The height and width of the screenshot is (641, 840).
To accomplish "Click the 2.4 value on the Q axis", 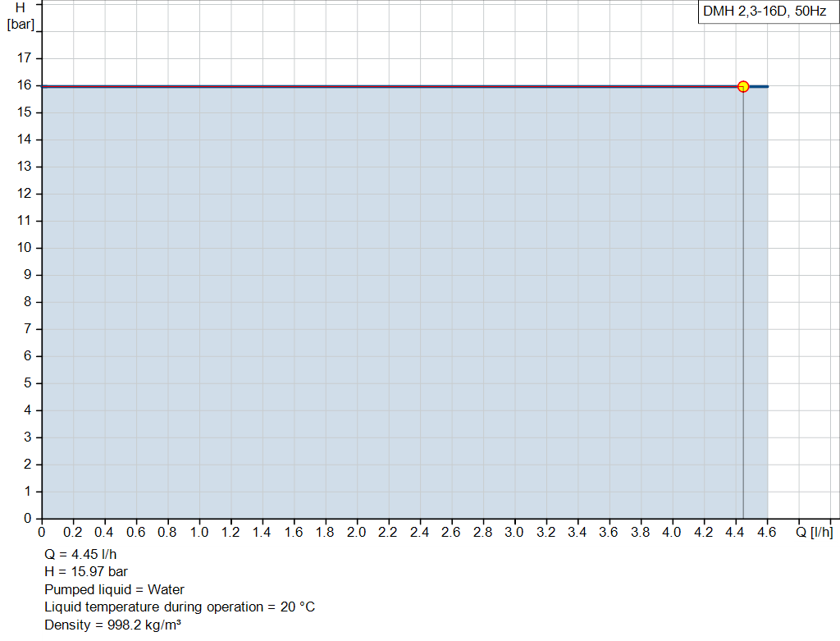I will tap(419, 532).
